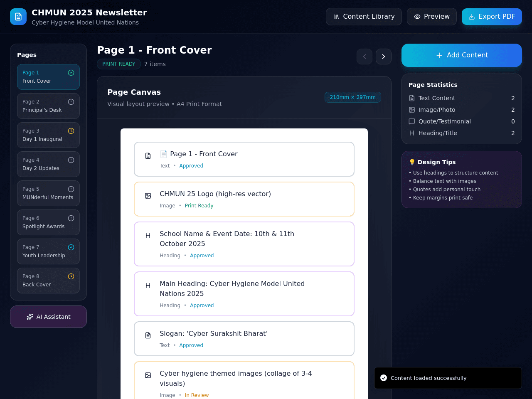Click the PRINT READY status badge

(119, 64)
